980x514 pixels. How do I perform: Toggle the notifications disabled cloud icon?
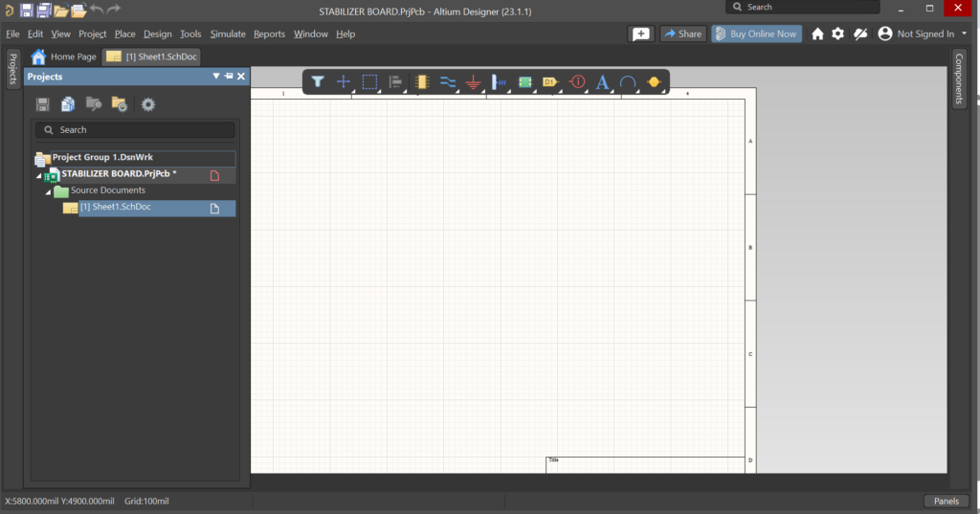point(860,34)
